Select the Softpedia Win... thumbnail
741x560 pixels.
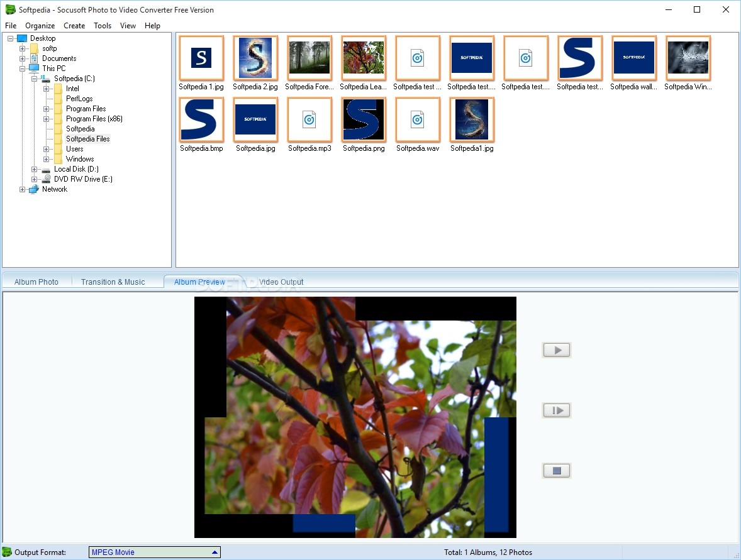coord(688,58)
